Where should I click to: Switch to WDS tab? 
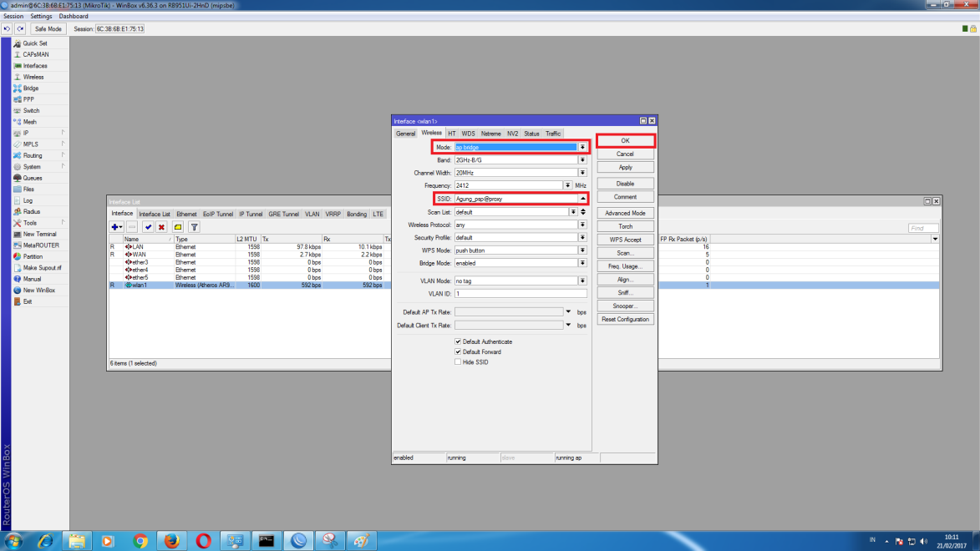tap(468, 134)
